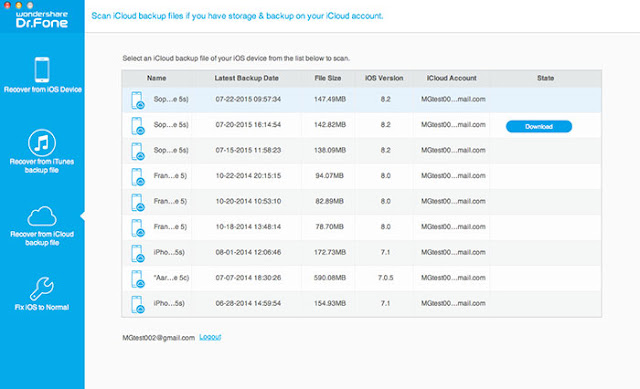Click the Wondershare Dr.Fone logo
Viewport: 640px width, 389px height.
pos(42,19)
